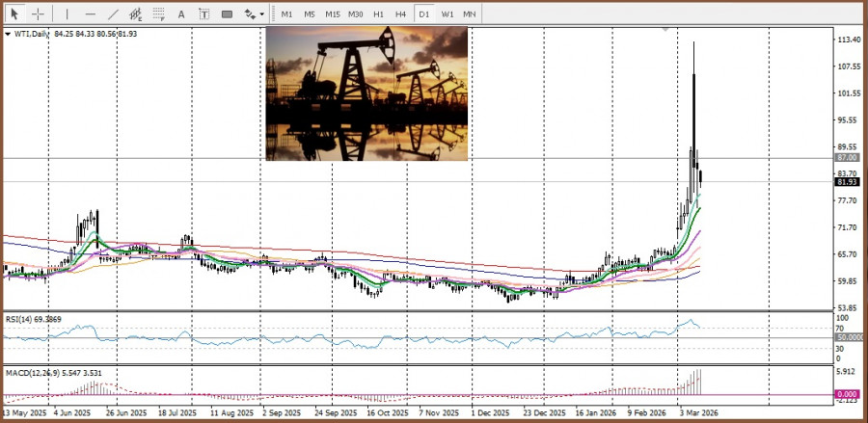This screenshot has height=423, width=868.
Task: Click the 87.00 price level marker
Action: pyautogui.click(x=848, y=157)
